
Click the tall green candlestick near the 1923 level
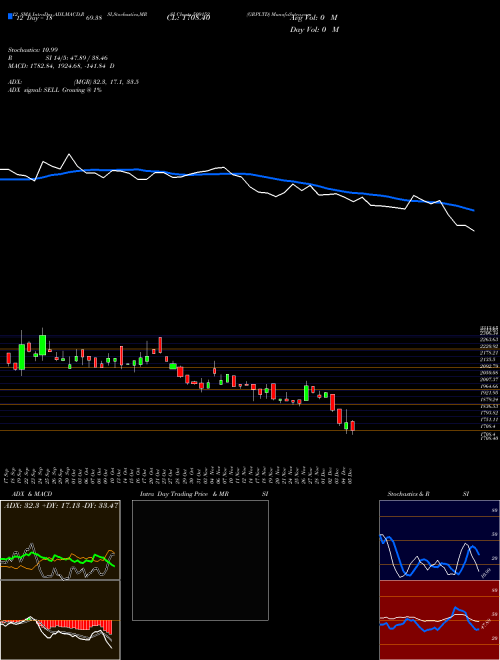[306, 393]
